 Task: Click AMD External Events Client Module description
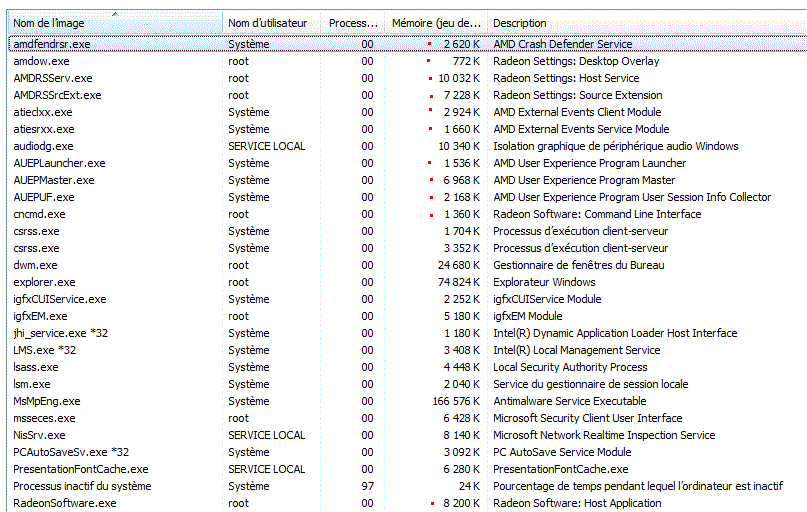(577, 112)
